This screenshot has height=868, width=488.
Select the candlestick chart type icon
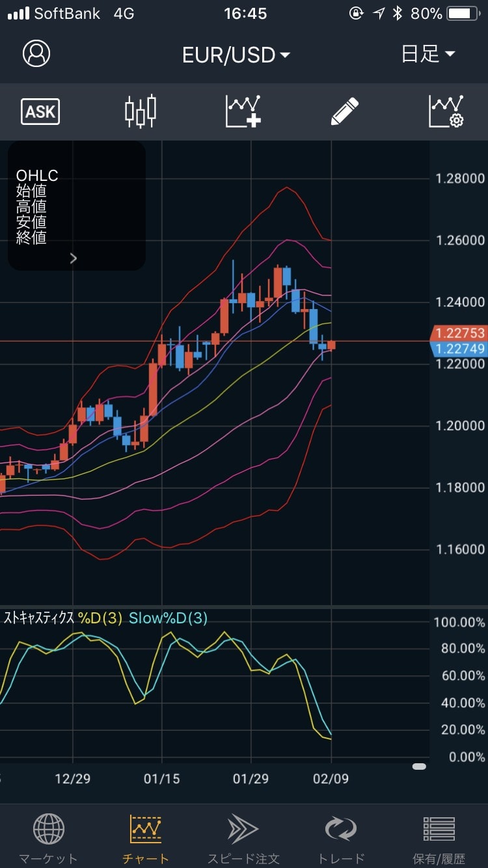coord(141,111)
